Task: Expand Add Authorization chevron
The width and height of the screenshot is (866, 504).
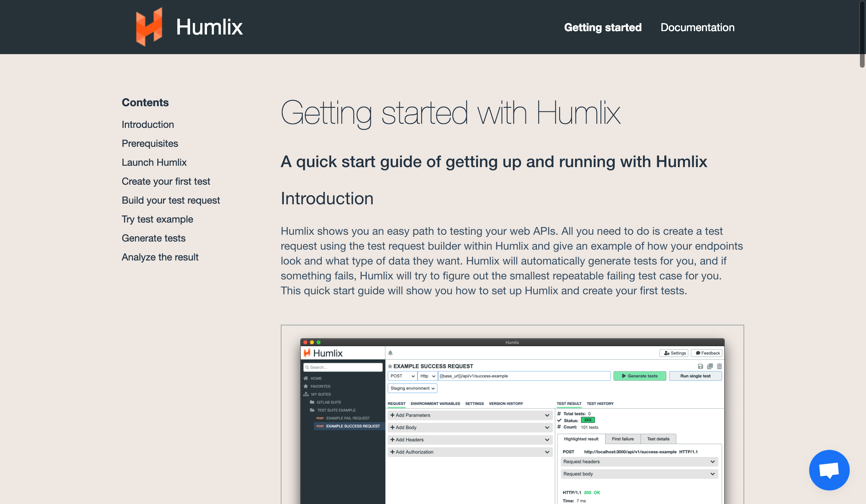Action: pos(547,452)
